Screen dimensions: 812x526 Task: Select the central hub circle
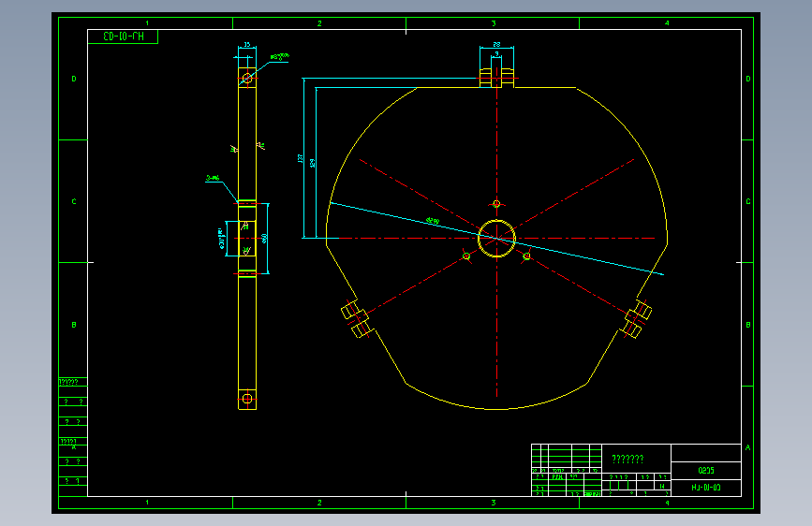(496, 238)
